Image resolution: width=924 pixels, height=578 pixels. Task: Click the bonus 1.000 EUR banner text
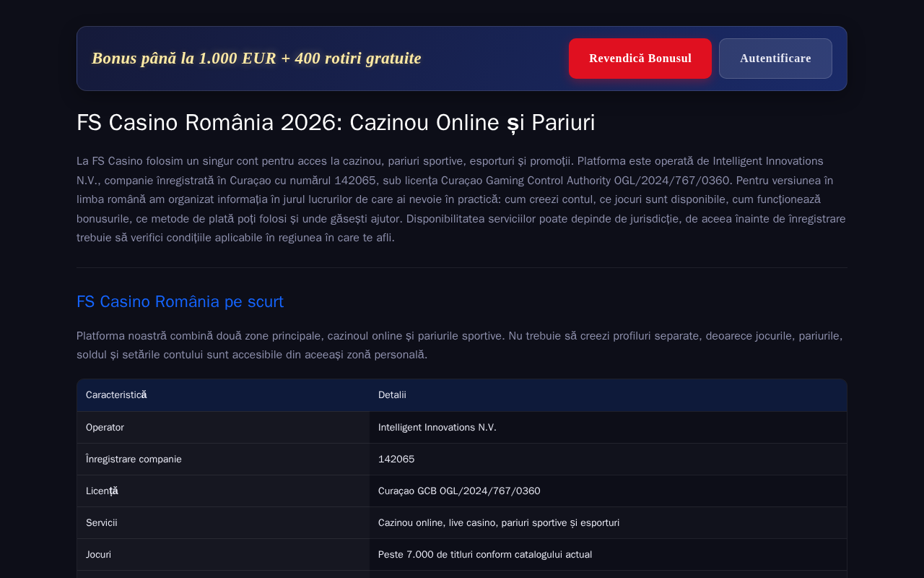point(256,59)
